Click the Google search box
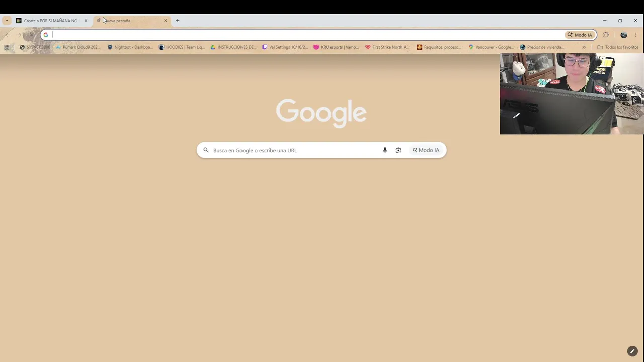Screen dimensions: 644x362 pyautogui.click(x=321, y=150)
